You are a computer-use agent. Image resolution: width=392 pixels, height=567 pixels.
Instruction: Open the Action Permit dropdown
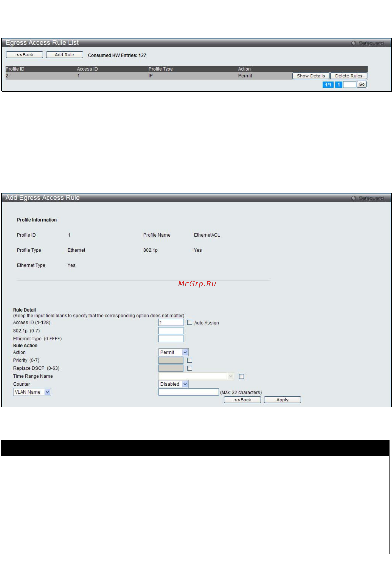coord(173,352)
